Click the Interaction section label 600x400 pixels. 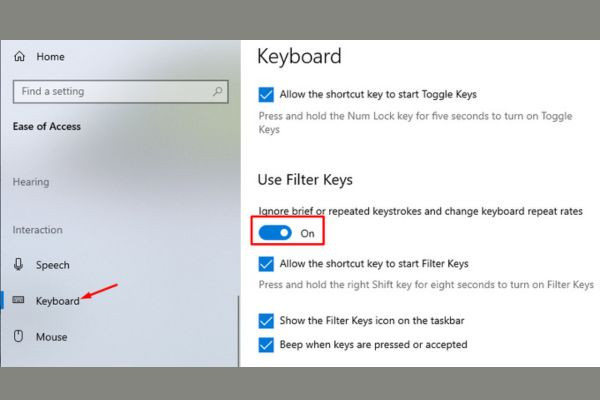coord(38,230)
